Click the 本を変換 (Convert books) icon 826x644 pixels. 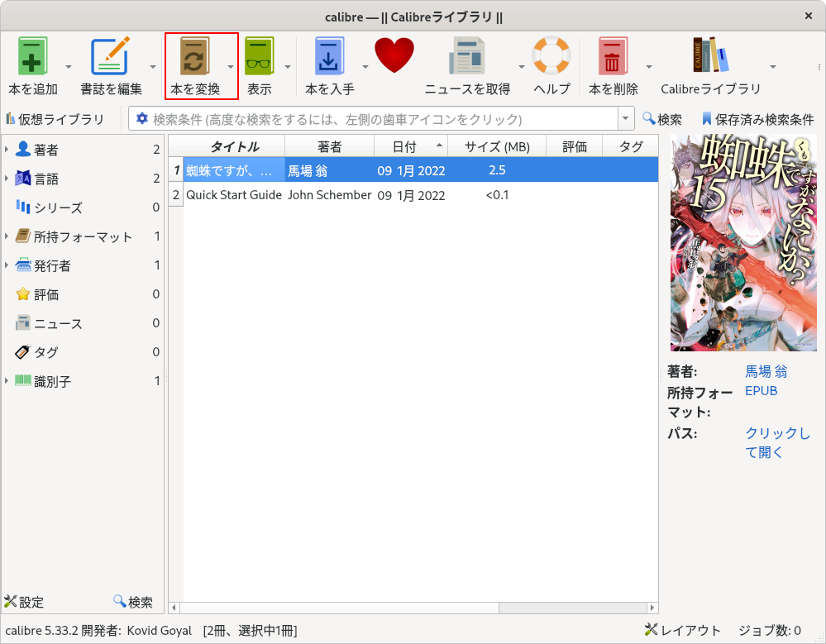tap(194, 56)
